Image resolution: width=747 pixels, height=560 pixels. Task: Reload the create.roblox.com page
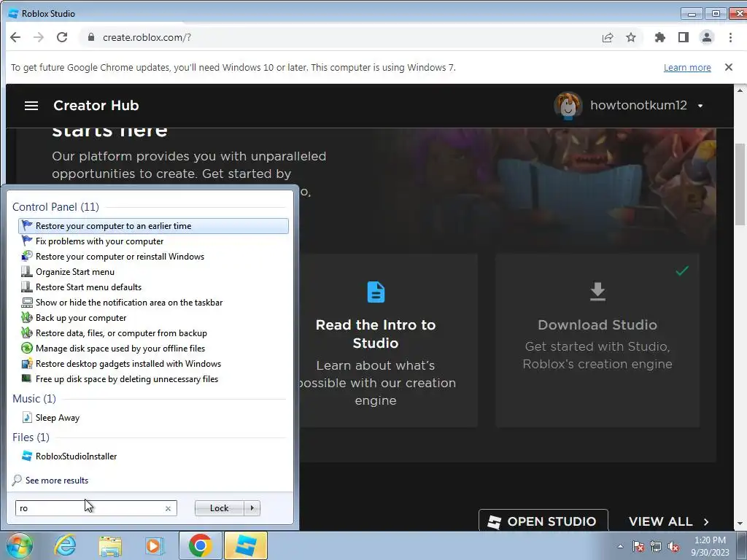(x=62, y=37)
